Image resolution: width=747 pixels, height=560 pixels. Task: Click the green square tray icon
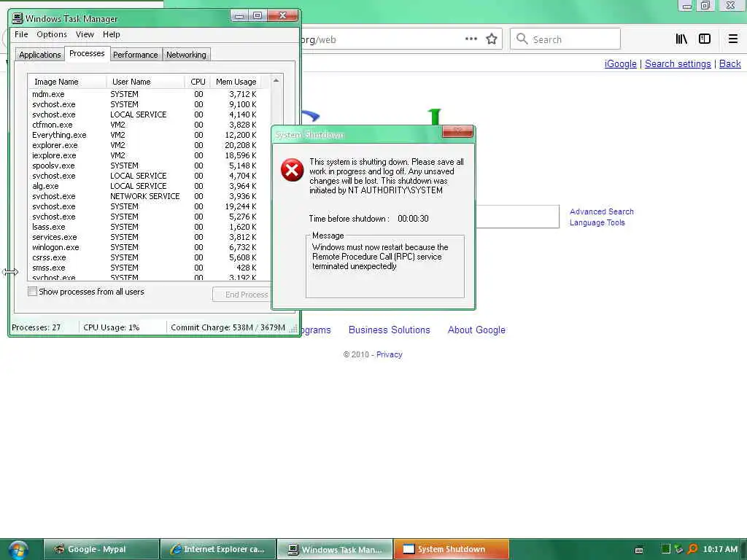pos(665,549)
